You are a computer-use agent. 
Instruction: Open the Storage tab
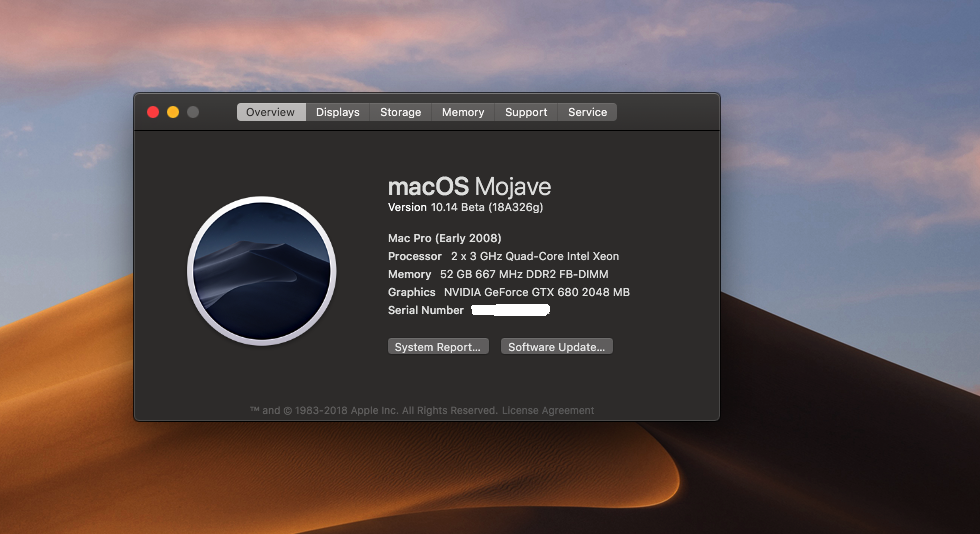tap(401, 112)
